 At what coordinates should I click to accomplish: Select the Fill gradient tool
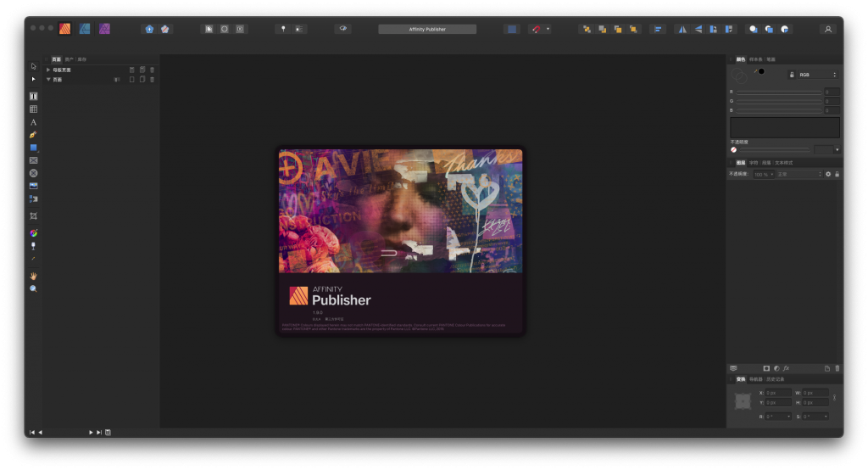pos(33,233)
